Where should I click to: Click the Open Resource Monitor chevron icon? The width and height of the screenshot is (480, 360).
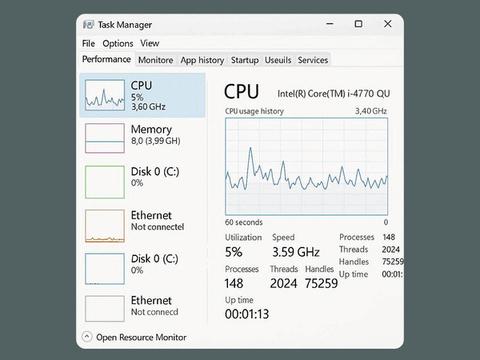click(87, 337)
